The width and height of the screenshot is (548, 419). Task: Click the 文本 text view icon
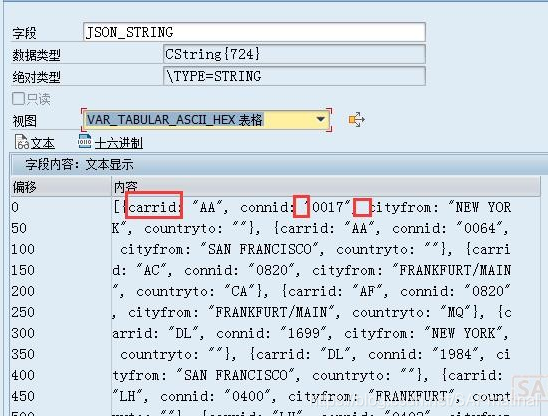tap(22, 142)
